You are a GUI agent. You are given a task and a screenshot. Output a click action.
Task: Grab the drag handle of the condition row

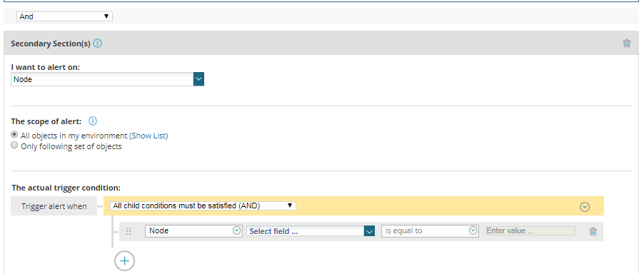click(129, 231)
